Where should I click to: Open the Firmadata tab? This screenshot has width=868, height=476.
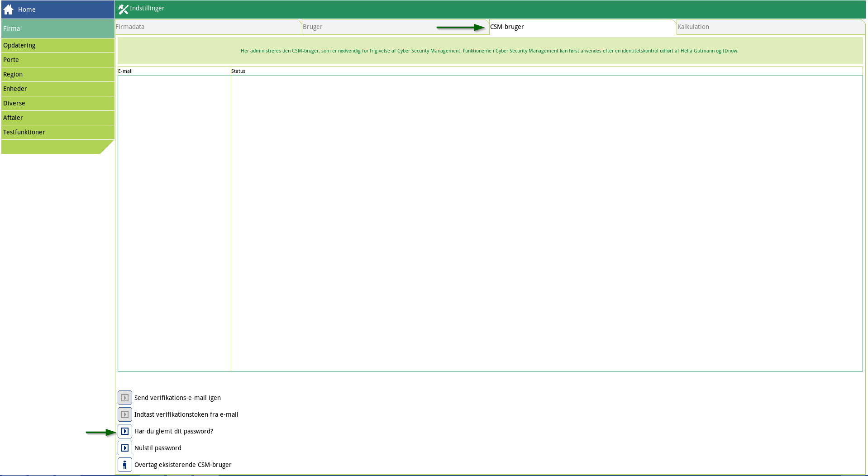point(208,27)
